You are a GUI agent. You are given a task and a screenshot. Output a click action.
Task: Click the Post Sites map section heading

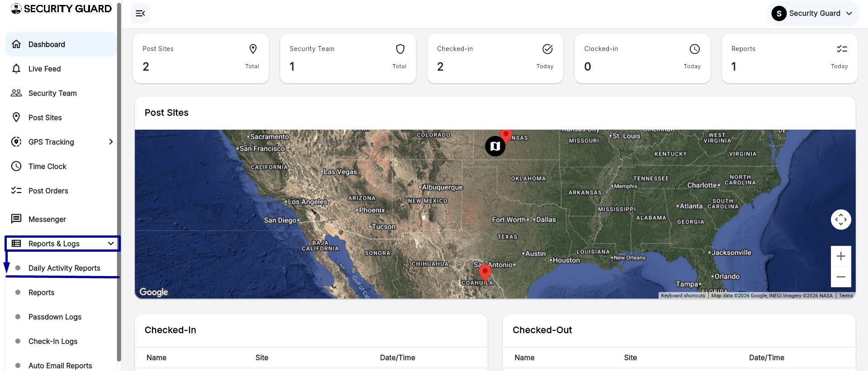pos(166,113)
